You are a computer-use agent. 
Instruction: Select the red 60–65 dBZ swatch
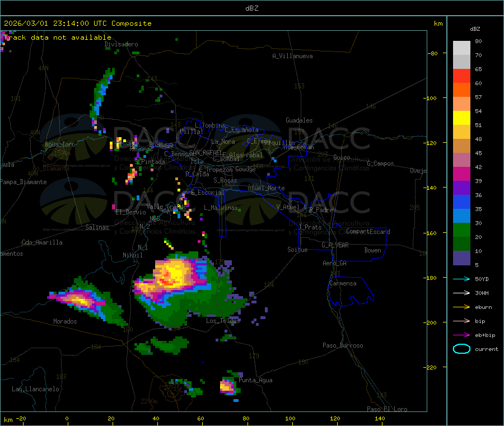(x=461, y=76)
